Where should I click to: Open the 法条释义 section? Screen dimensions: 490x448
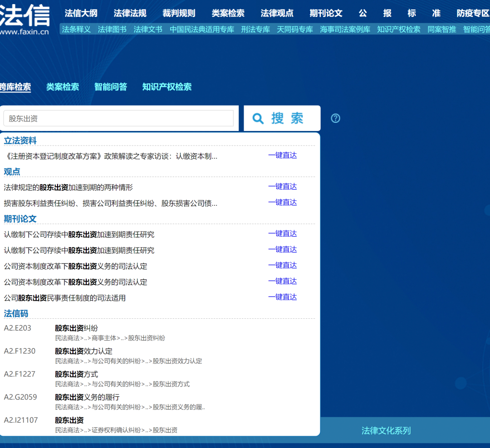pyautogui.click(x=76, y=29)
